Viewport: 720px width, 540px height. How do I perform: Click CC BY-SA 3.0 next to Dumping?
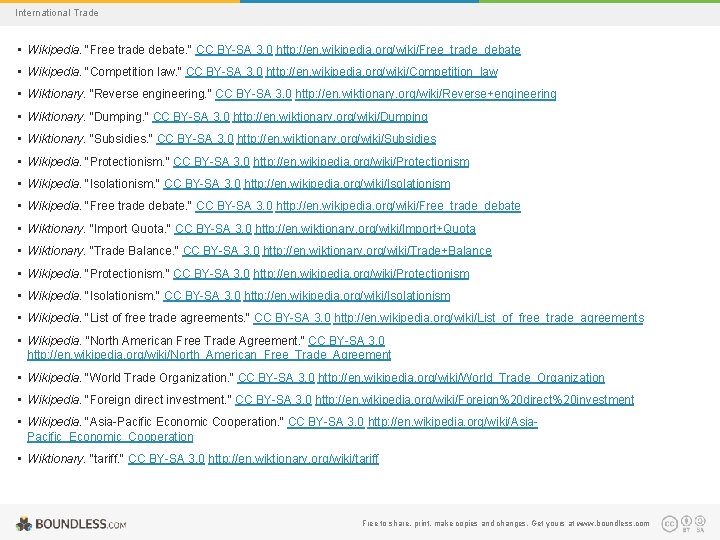click(191, 117)
